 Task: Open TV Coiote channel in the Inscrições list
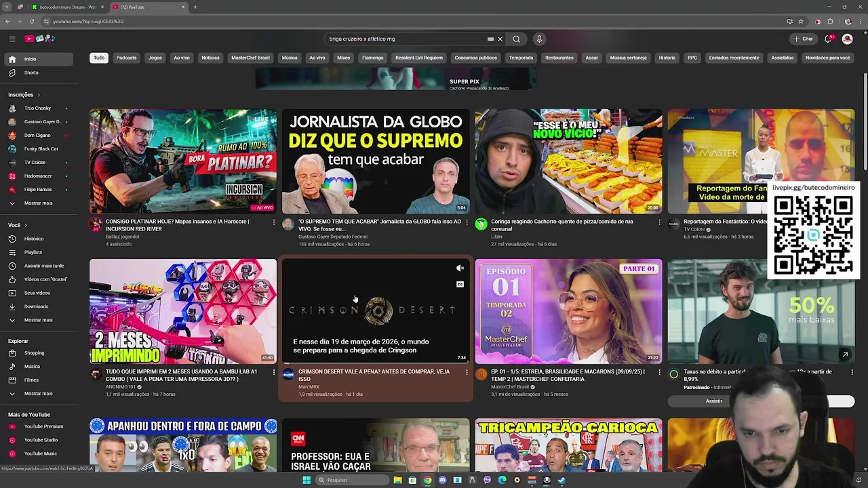[x=39, y=163]
